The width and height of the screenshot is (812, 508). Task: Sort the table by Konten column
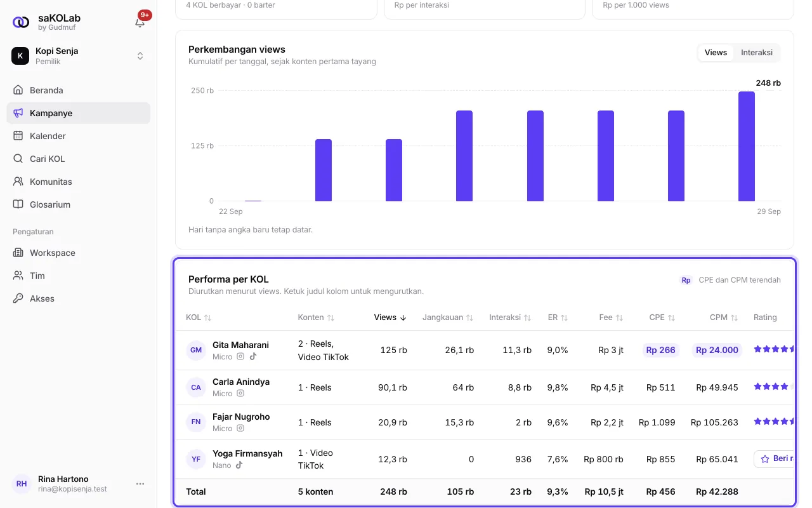click(x=316, y=317)
